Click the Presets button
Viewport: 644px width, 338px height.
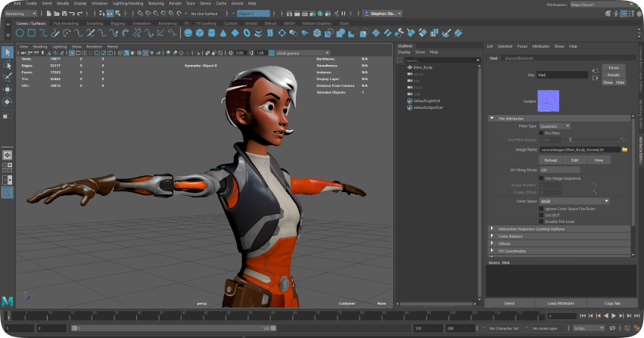click(614, 75)
